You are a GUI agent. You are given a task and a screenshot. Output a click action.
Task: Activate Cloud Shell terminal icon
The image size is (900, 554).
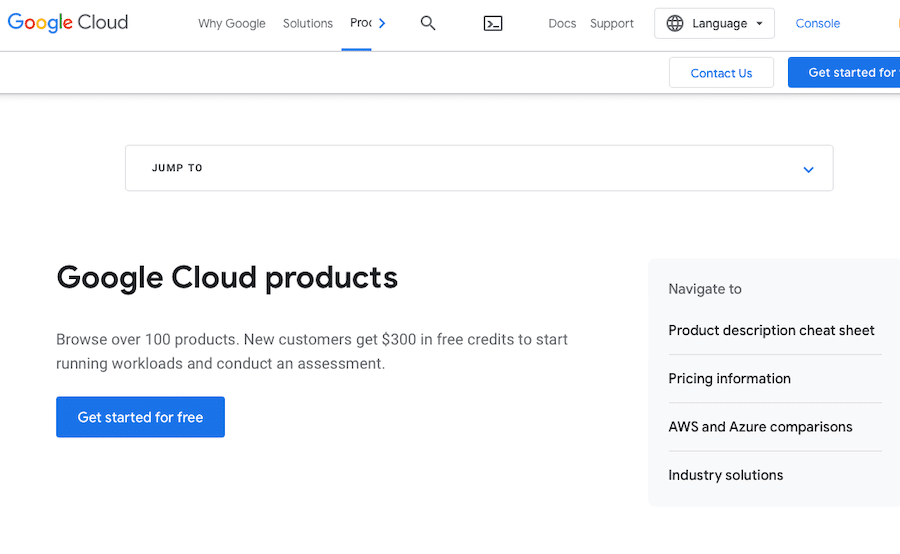(x=493, y=23)
